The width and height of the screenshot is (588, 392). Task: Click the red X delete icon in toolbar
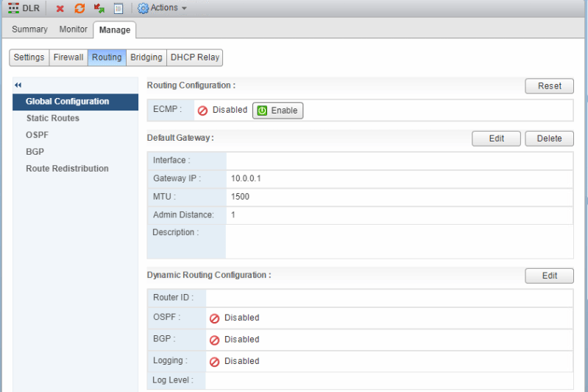[x=60, y=8]
